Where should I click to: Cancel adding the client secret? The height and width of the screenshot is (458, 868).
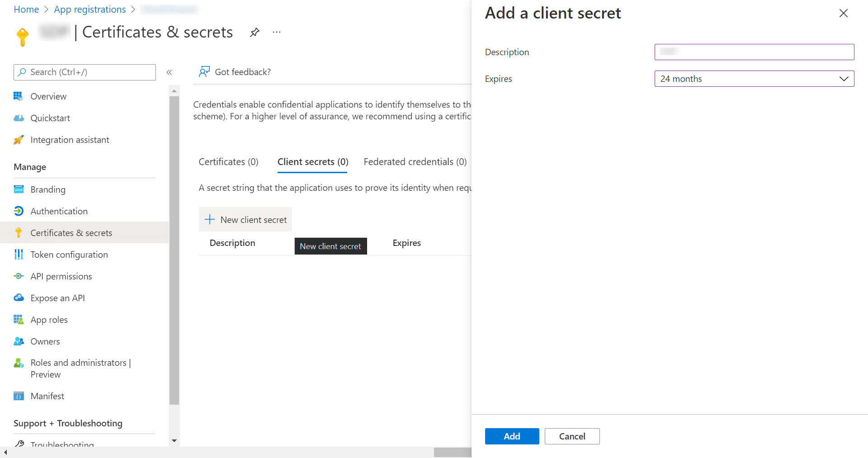click(x=572, y=436)
